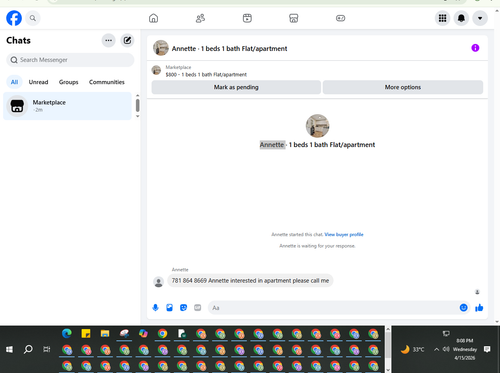Click Annette's phone number message bubble
The image size is (500, 373).
250,281
